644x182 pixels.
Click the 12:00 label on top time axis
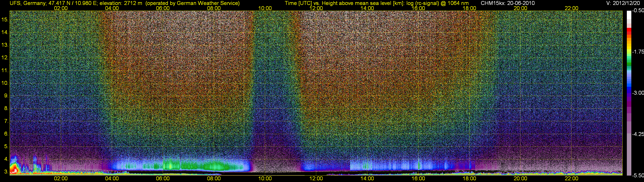coord(316,8)
